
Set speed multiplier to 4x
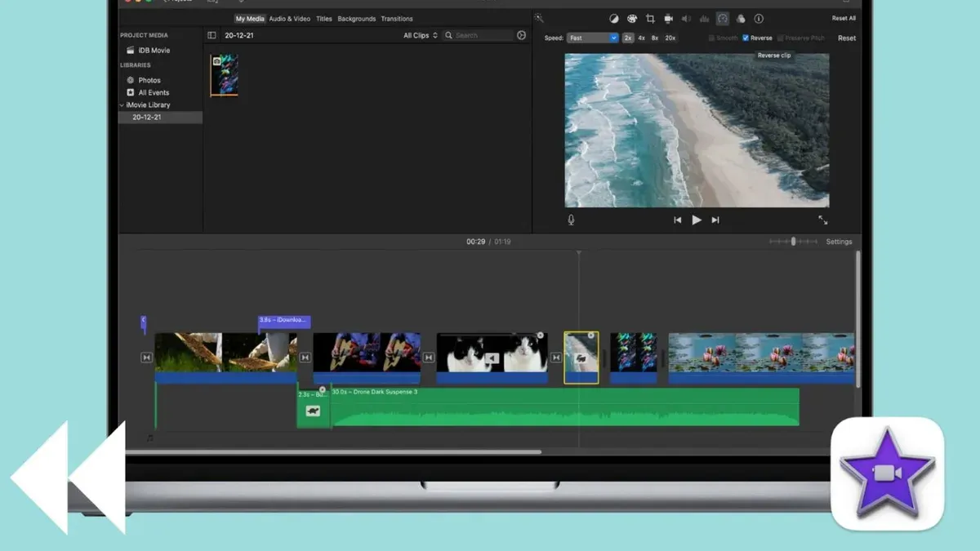(641, 38)
